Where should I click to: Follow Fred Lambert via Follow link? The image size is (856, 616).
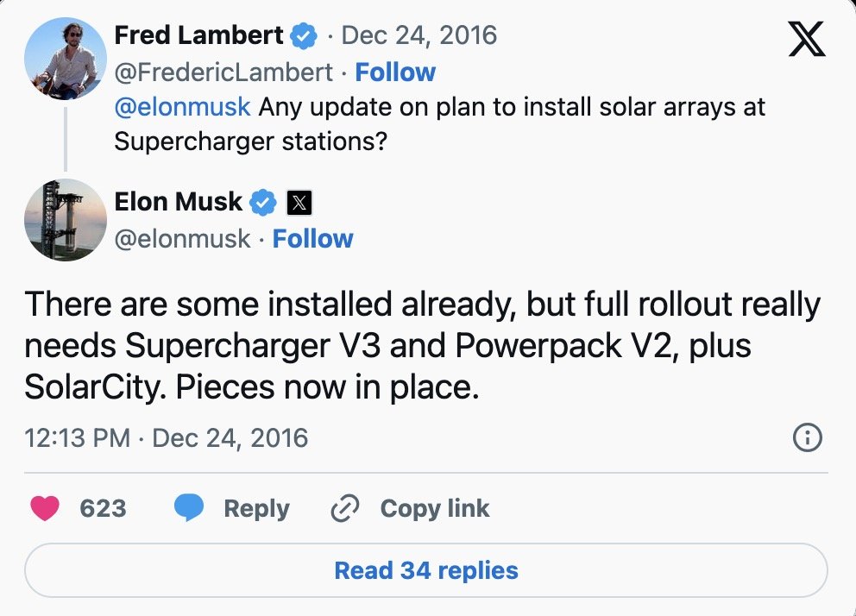pyautogui.click(x=395, y=72)
